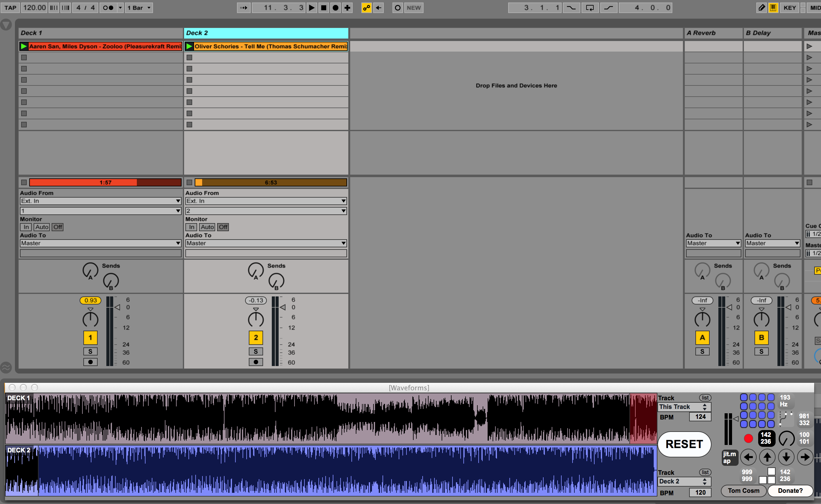Arm Deck 2 for recording

256,362
